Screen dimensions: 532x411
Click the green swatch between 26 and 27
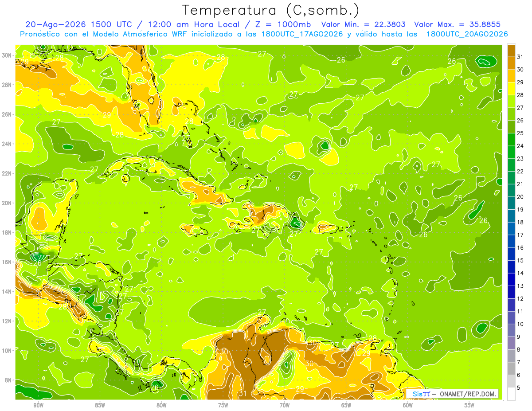click(x=511, y=114)
